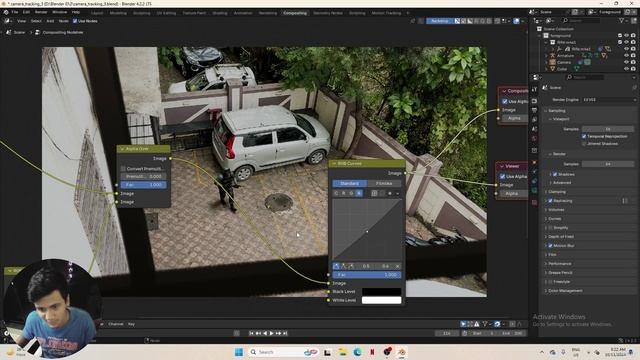Click the Blender icon in the Windows taskbar
640x360 pixels.
coord(402,352)
